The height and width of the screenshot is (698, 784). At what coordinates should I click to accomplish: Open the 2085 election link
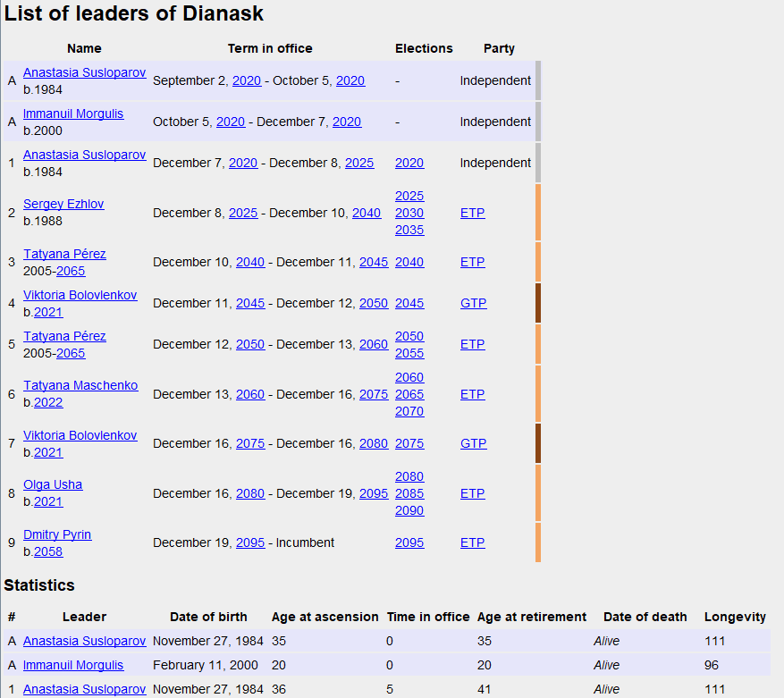pos(409,493)
